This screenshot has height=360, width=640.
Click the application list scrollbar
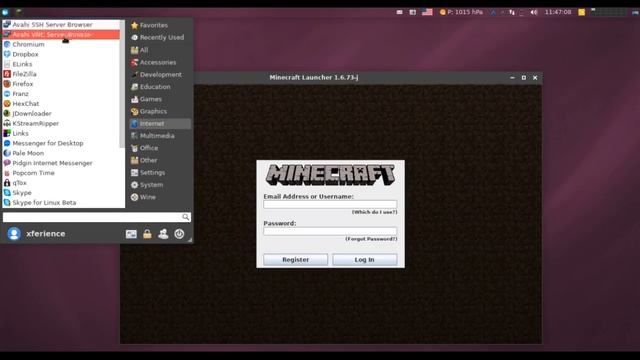point(122,84)
